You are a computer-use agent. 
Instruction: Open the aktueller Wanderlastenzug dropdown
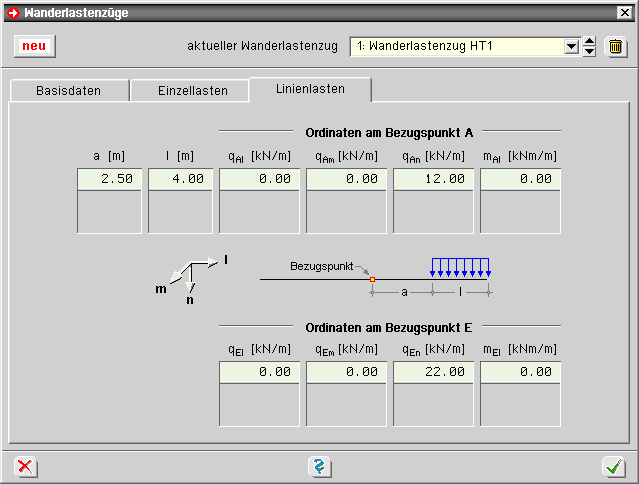pos(571,47)
